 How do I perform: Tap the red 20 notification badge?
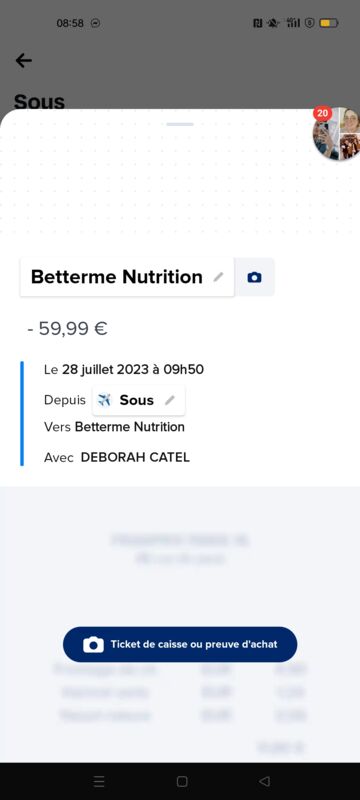322,113
